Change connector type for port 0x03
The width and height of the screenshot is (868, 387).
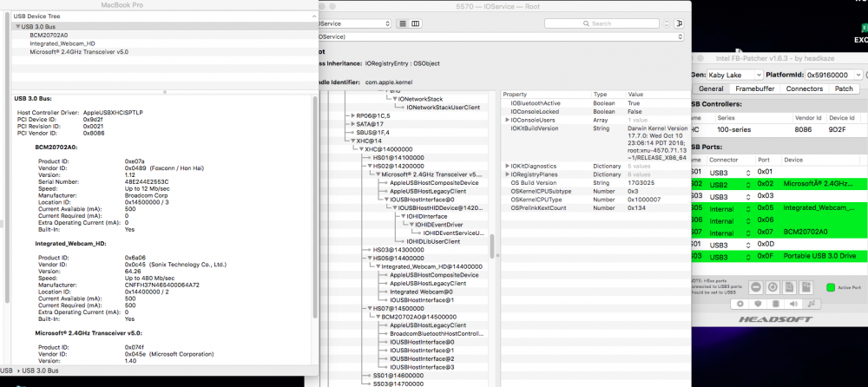pyautogui.click(x=730, y=197)
